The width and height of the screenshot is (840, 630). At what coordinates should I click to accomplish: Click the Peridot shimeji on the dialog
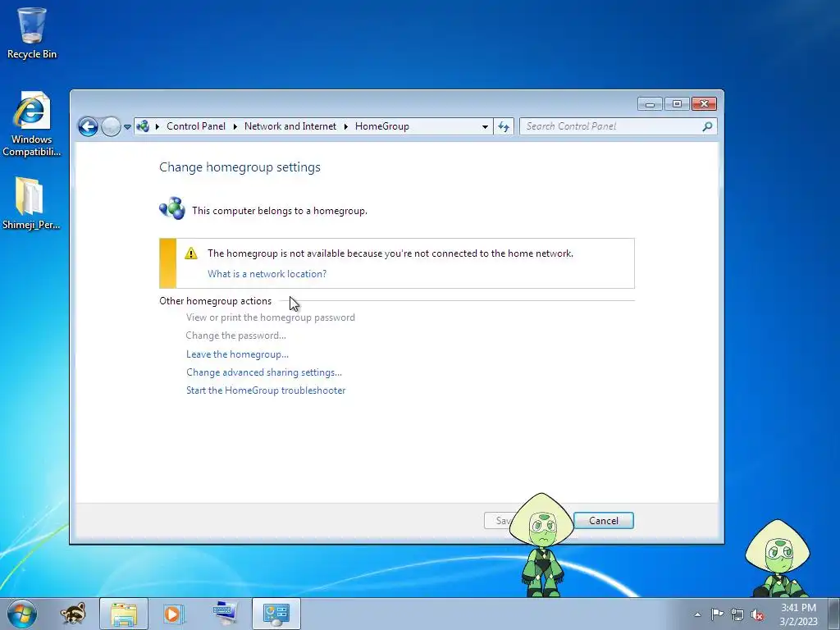[x=542, y=544]
